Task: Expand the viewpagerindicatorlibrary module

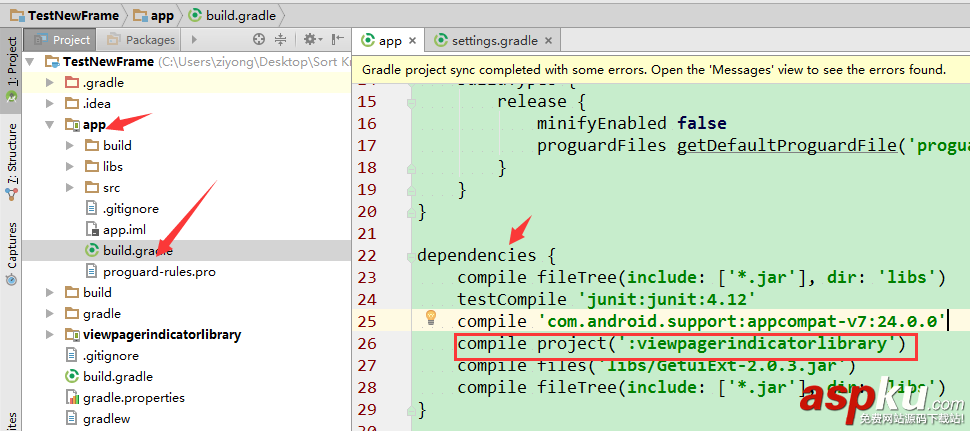Action: pyautogui.click(x=50, y=335)
